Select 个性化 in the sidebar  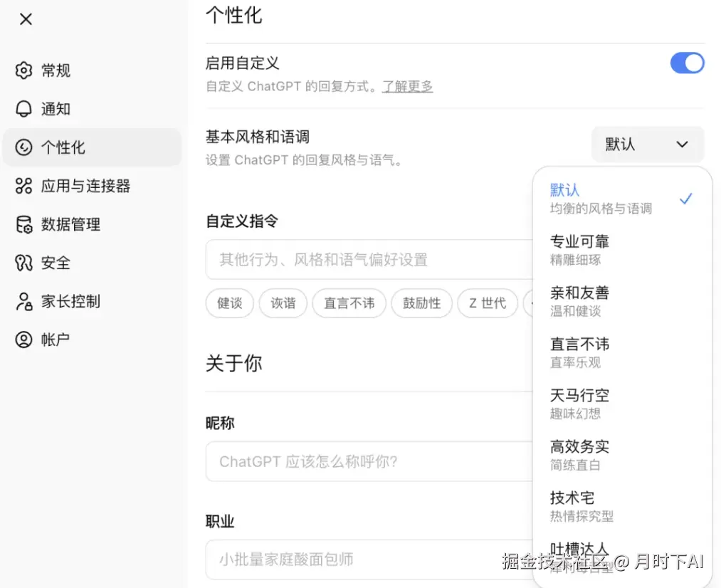pos(92,147)
